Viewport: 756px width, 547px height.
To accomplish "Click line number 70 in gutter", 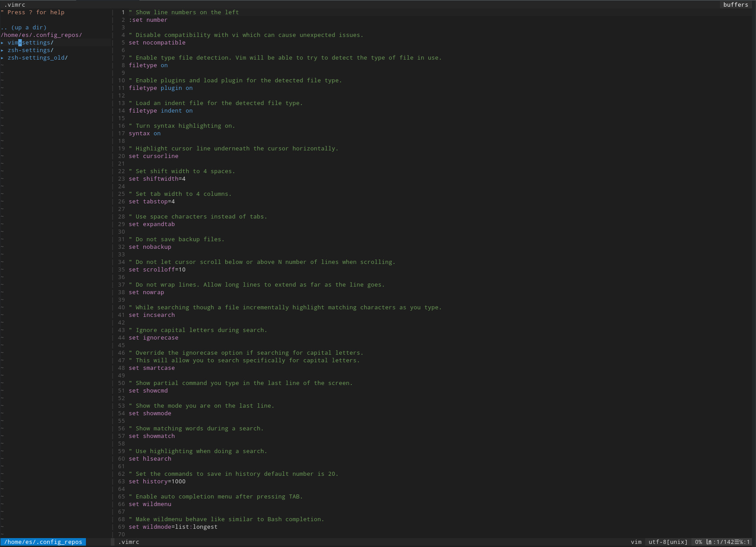I will point(122,535).
